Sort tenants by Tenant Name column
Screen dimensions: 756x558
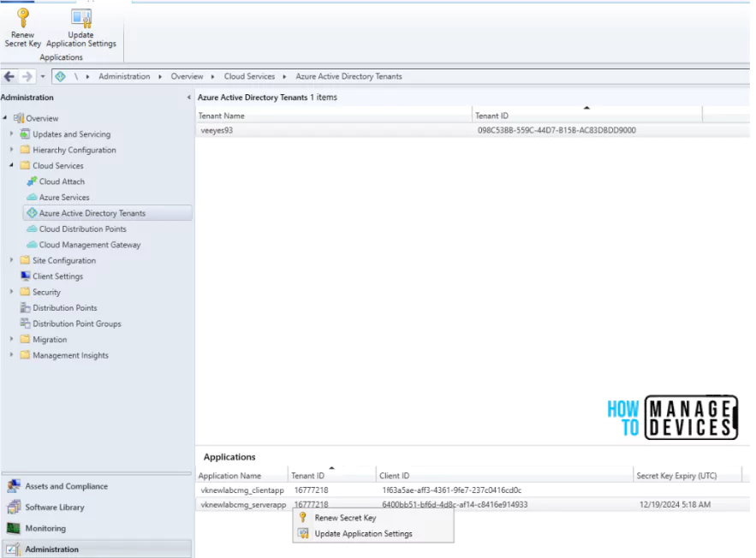334,116
